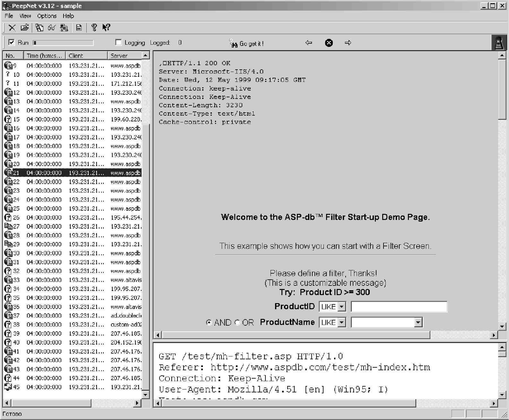Click the round stop icon
The height and width of the screenshot is (420, 509).
pyautogui.click(x=329, y=43)
